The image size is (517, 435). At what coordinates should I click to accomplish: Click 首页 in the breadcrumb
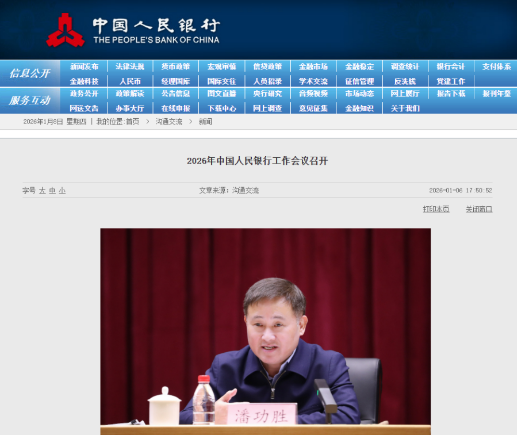click(132, 122)
